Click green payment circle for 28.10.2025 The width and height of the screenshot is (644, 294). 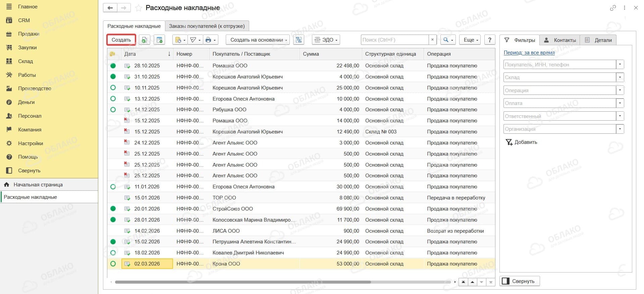113,66
